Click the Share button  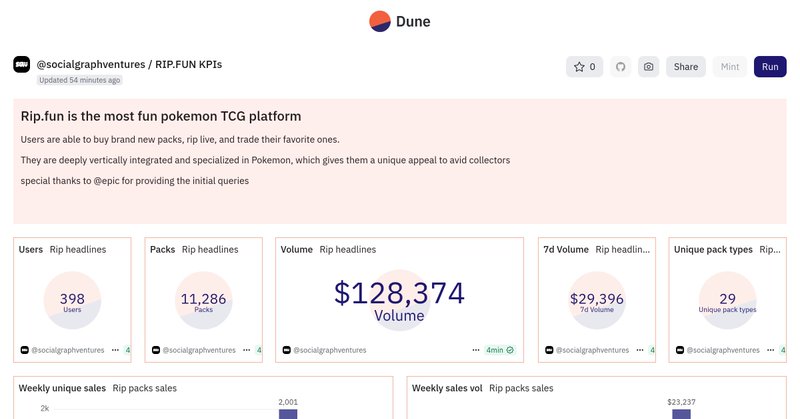point(686,67)
